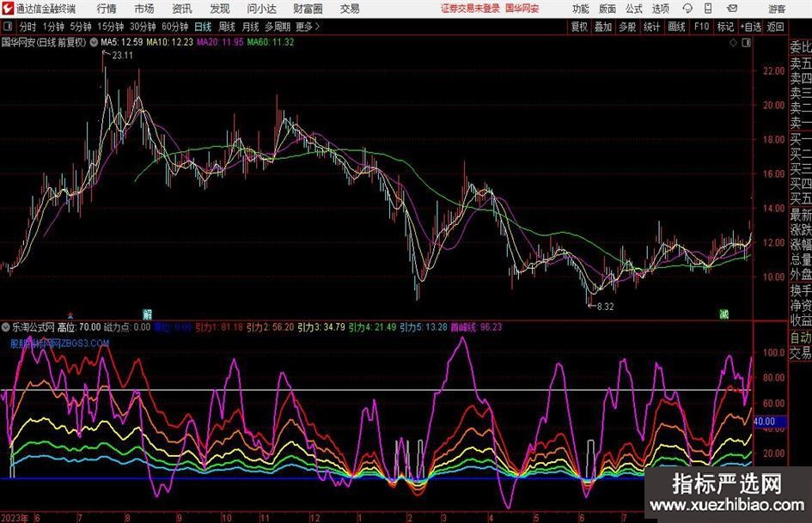812x523 pixels.
Task: Click the 减 marker near the chart's right end
Action: tap(724, 313)
